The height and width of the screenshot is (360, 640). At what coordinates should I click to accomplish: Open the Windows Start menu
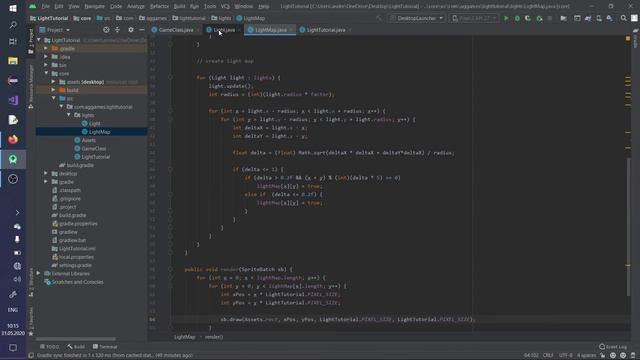tap(13, 8)
